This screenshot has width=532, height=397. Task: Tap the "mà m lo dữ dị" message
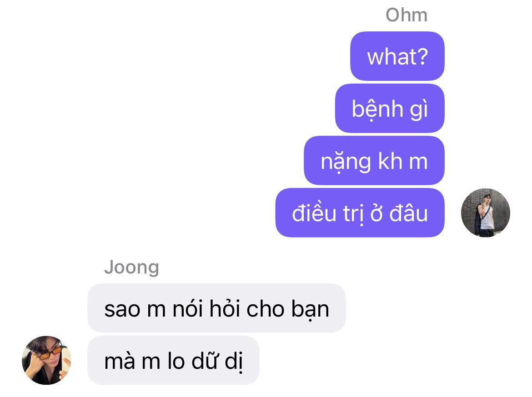(173, 360)
